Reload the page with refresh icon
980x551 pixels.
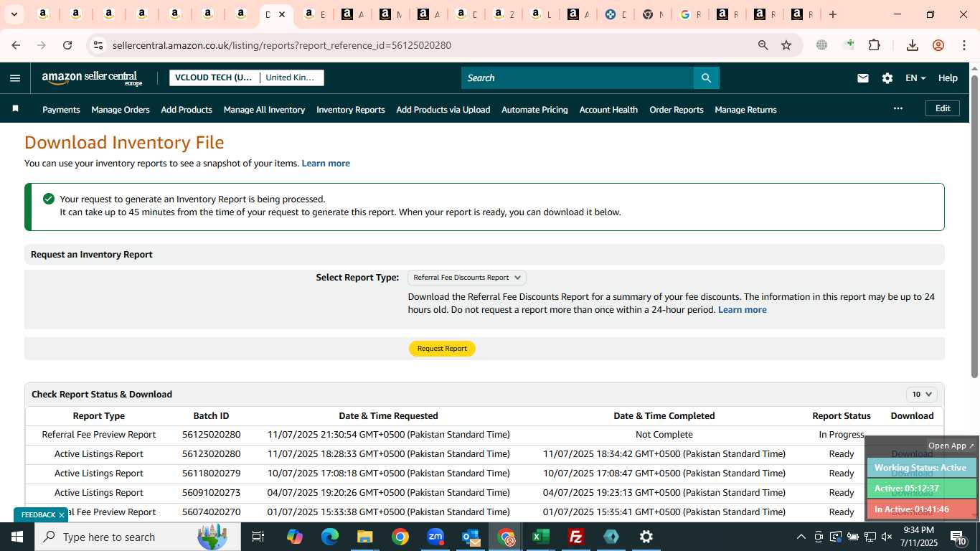67,45
